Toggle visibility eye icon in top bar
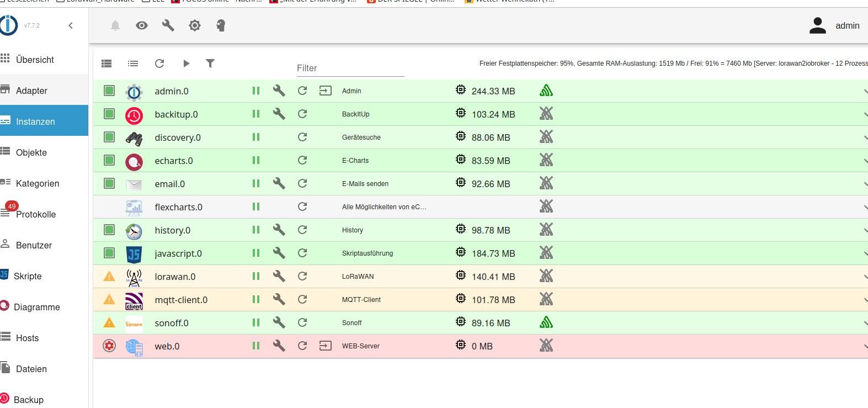Image resolution: width=868 pixels, height=408 pixels. 142,25
